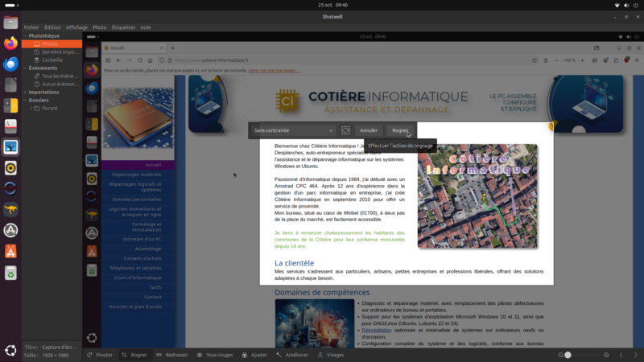Click the clock showing 25 oct. 09:40

[x=332, y=6]
